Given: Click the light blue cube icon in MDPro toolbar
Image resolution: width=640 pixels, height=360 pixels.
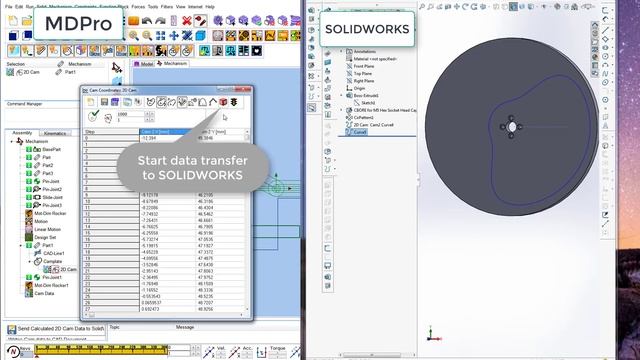Looking at the screenshot, I should click(200, 36).
